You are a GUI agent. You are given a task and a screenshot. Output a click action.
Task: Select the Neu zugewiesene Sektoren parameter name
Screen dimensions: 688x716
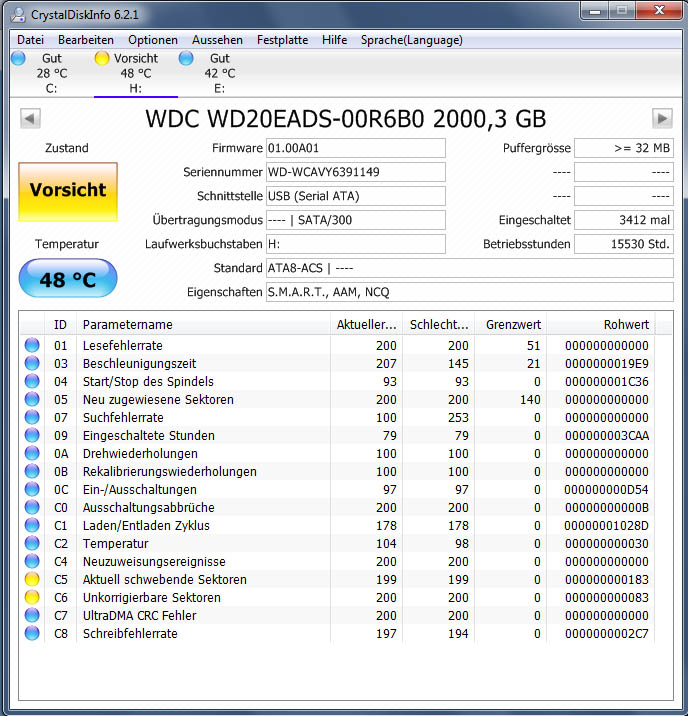158,400
